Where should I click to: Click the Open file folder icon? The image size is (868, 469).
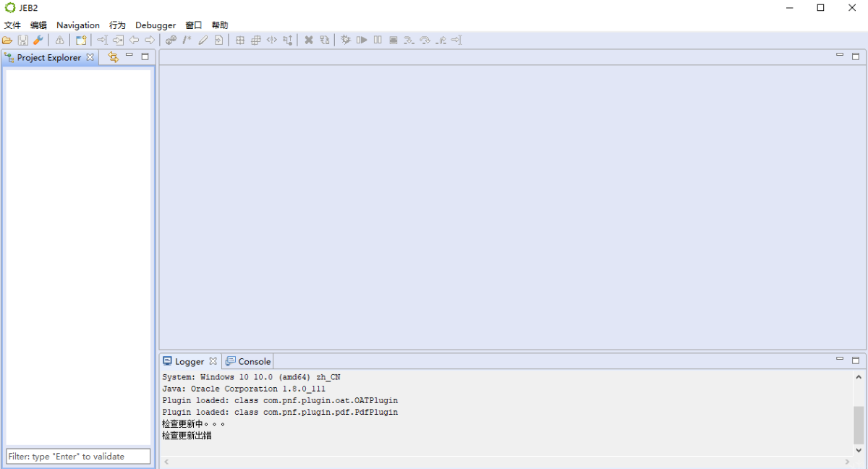click(7, 41)
